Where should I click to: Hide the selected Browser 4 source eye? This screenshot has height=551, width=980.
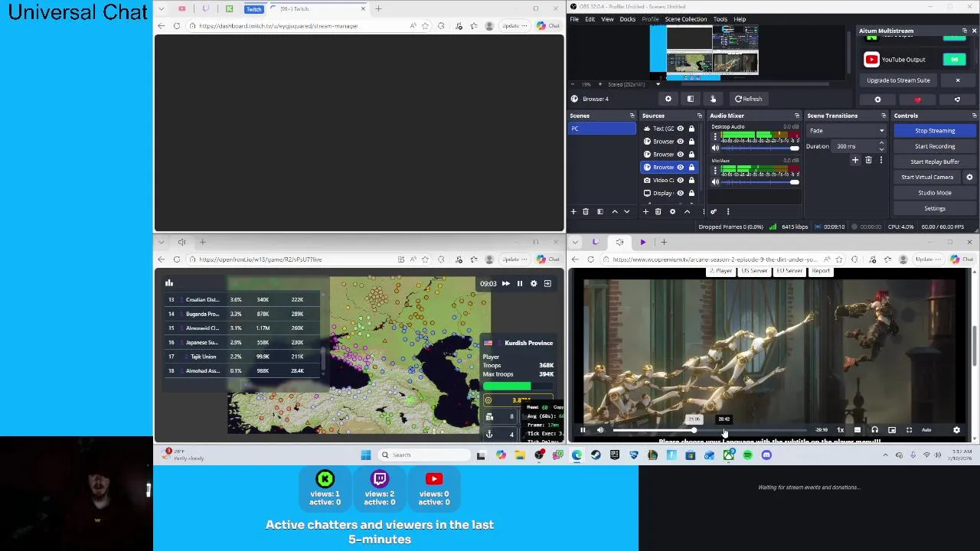tap(680, 167)
